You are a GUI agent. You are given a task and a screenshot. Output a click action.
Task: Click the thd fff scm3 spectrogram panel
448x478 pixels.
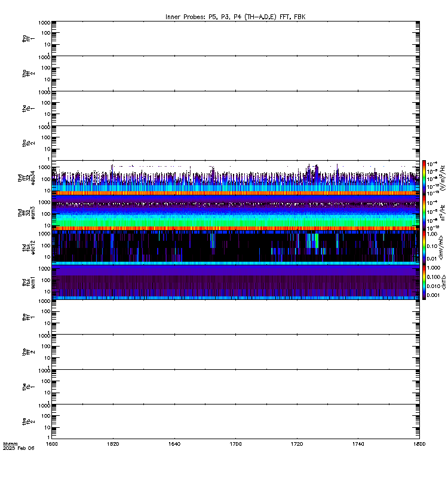click(x=235, y=213)
